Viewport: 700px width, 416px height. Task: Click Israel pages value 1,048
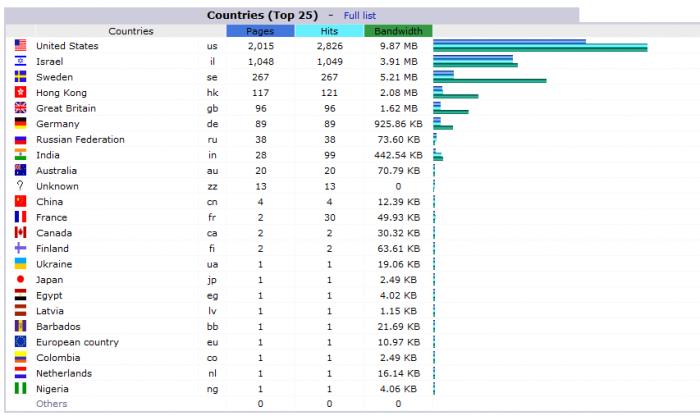coord(261,62)
